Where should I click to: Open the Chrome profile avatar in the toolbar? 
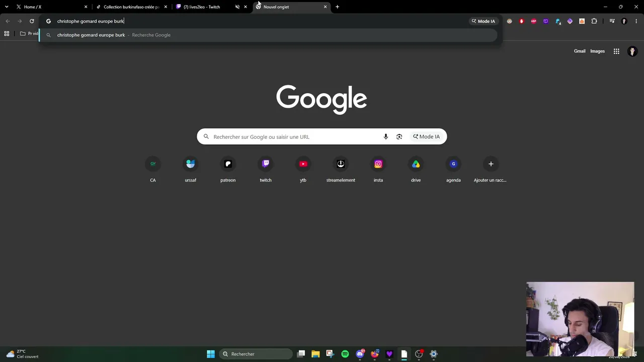click(x=624, y=21)
